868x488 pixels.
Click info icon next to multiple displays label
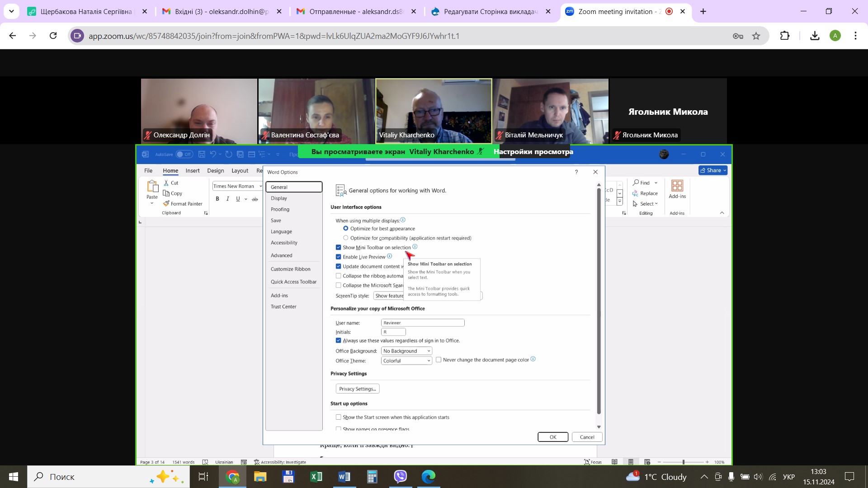[403, 220]
